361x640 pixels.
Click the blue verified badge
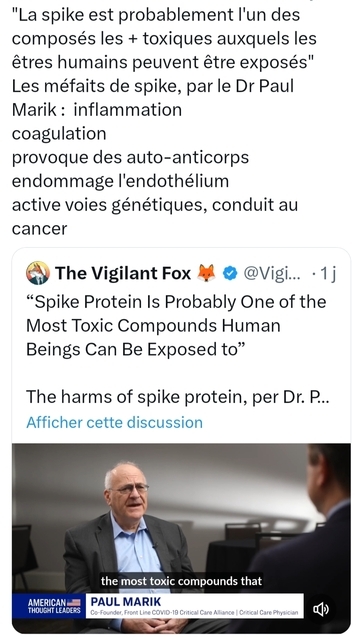click(x=230, y=273)
